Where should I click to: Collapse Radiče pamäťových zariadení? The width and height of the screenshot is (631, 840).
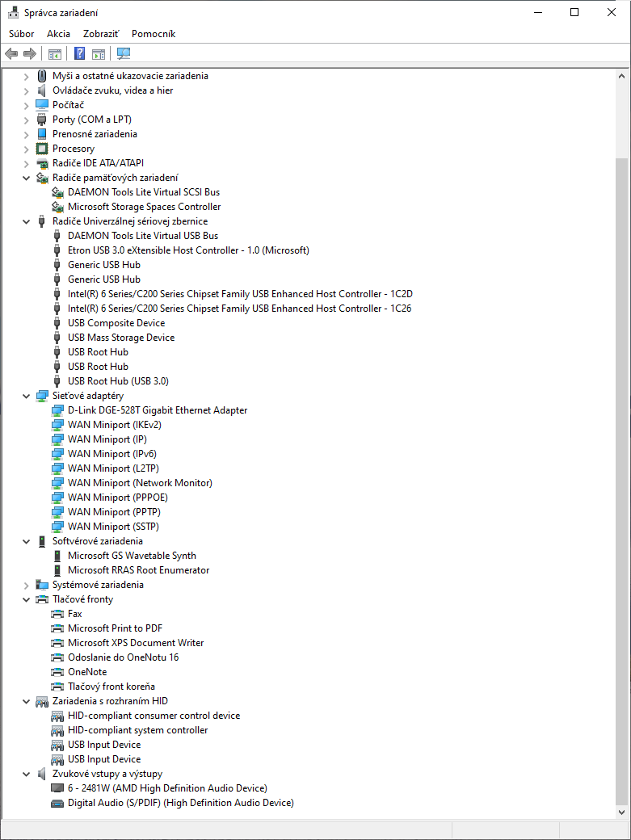click(26, 178)
